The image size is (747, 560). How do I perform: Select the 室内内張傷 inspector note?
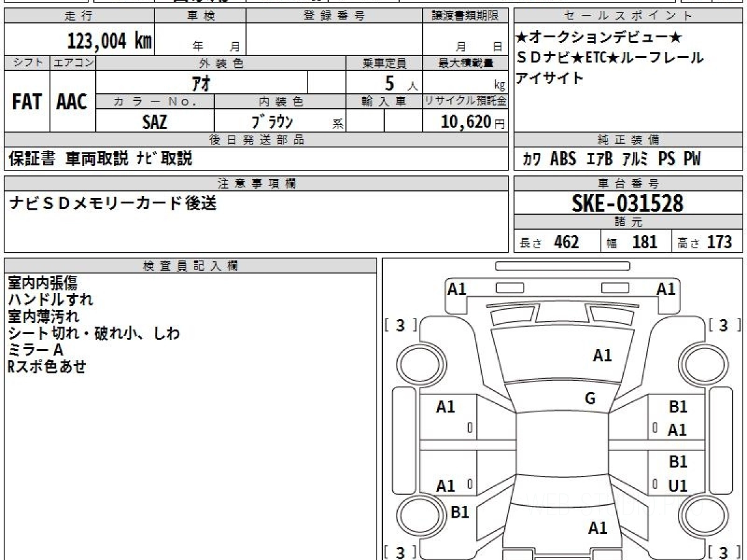coord(42,283)
